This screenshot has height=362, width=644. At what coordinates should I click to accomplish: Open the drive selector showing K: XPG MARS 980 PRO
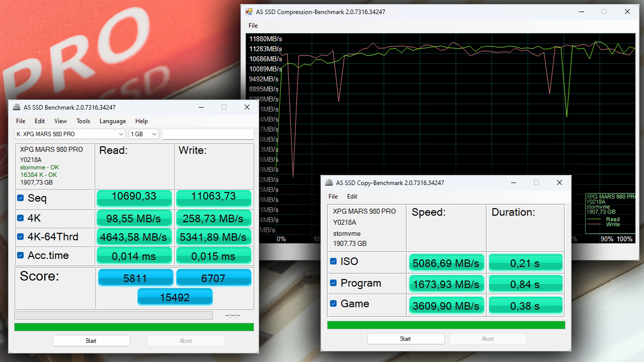coord(70,134)
